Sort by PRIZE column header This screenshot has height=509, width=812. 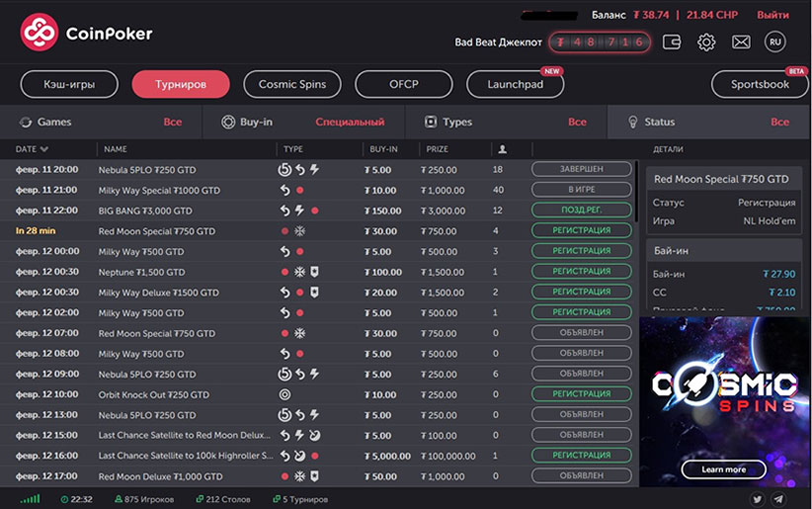437,149
